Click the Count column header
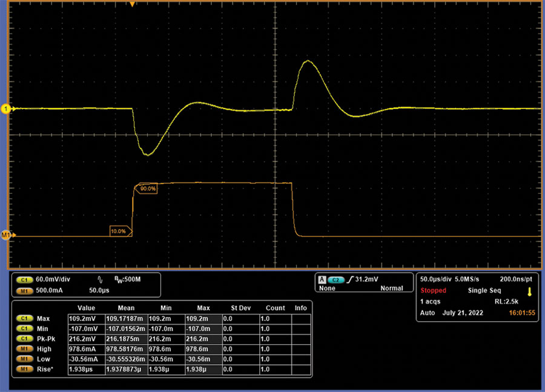 tap(276, 308)
